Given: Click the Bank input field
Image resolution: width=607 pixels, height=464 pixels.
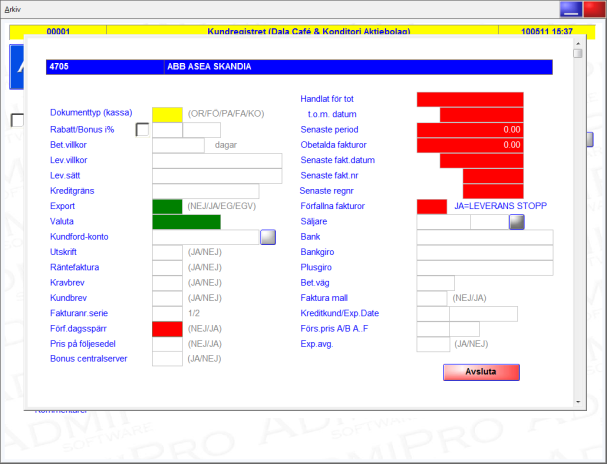Looking at the screenshot, I should (485, 237).
